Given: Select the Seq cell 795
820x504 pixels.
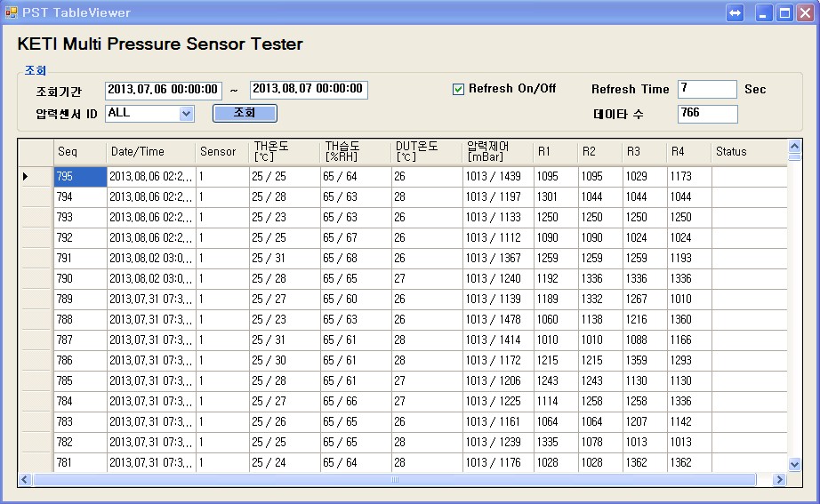Looking at the screenshot, I should [80, 177].
